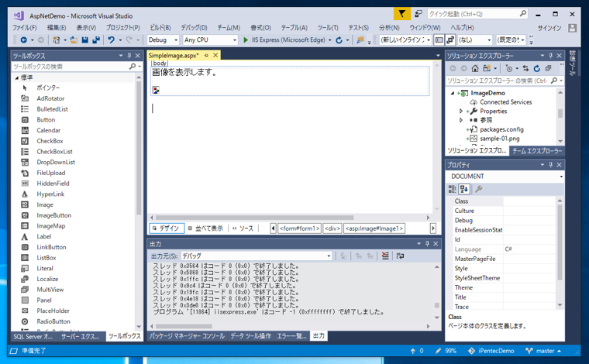Switch to チーム エクスプローラー tab
589x364 pixels.
tap(537, 151)
